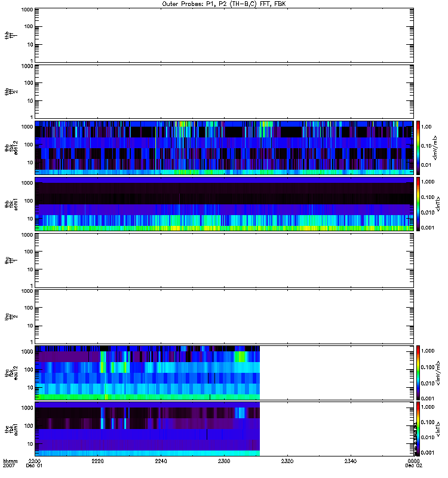The height and width of the screenshot is (478, 448).
Task: Click the '0000' time axis label
Action: click(x=413, y=461)
